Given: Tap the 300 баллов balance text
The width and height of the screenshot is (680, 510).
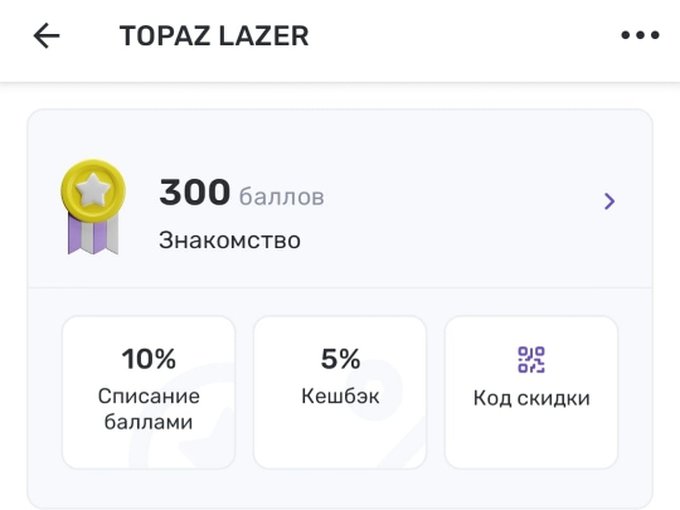Looking at the screenshot, I should [242, 192].
